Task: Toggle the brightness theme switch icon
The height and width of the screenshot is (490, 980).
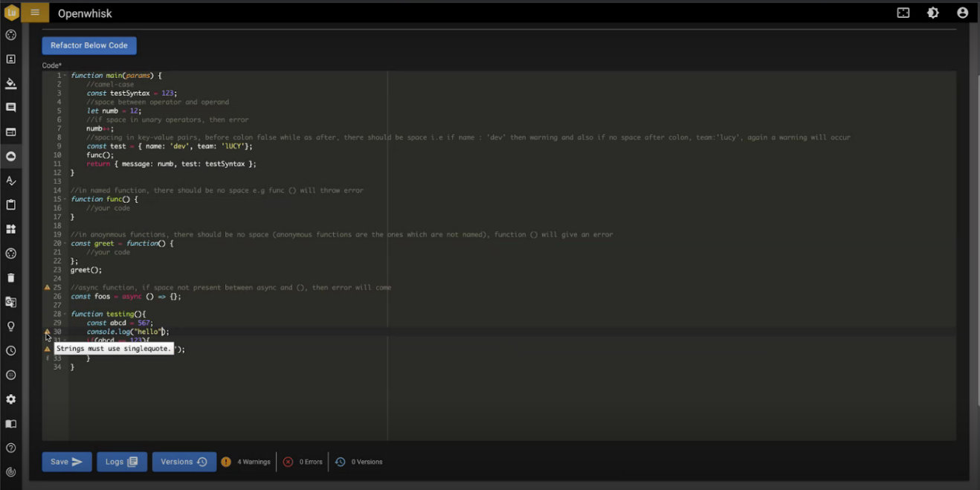Action: [x=933, y=13]
